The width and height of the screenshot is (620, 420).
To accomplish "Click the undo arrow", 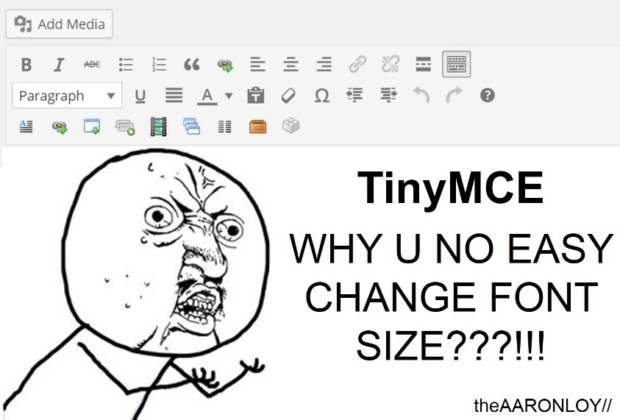I will (x=421, y=96).
